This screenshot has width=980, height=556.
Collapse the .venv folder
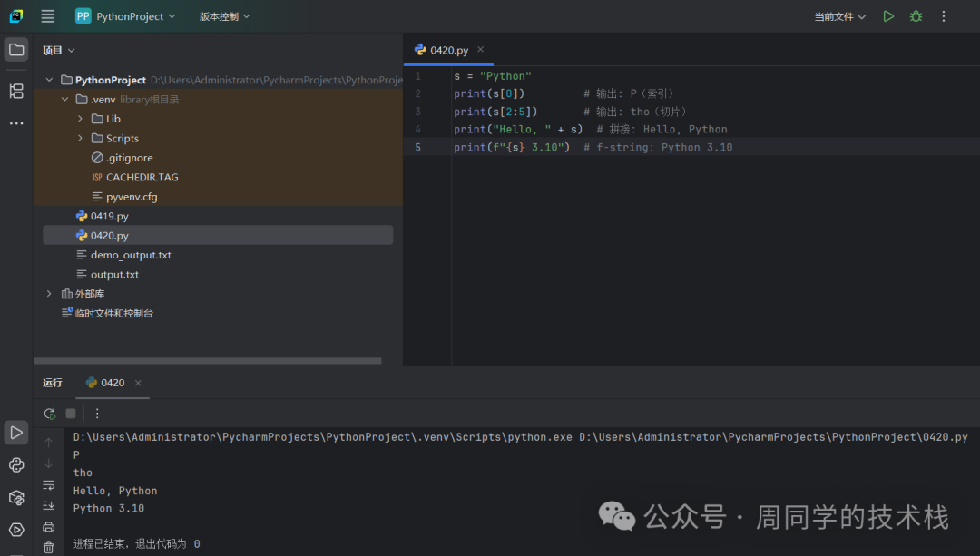65,99
